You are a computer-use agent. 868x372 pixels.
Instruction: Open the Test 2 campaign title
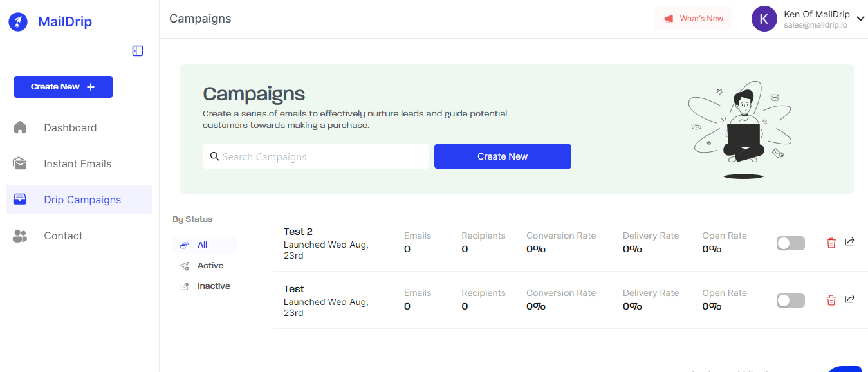click(x=298, y=232)
